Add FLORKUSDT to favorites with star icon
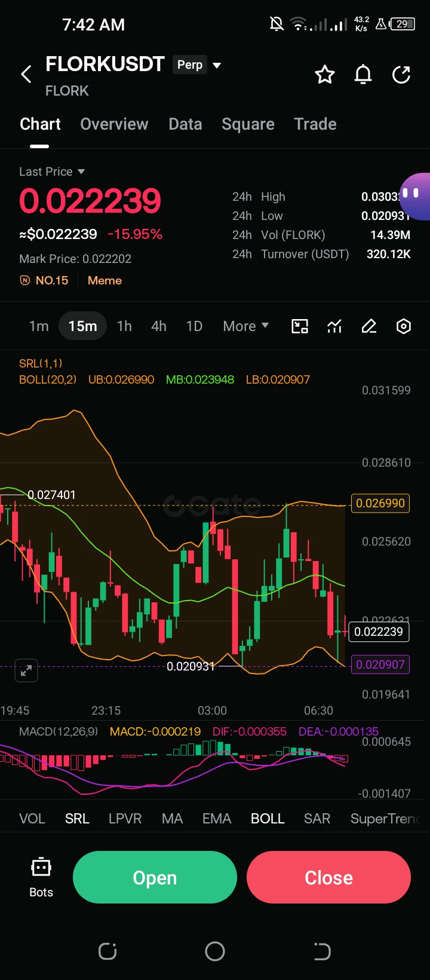The image size is (430, 980). point(325,75)
